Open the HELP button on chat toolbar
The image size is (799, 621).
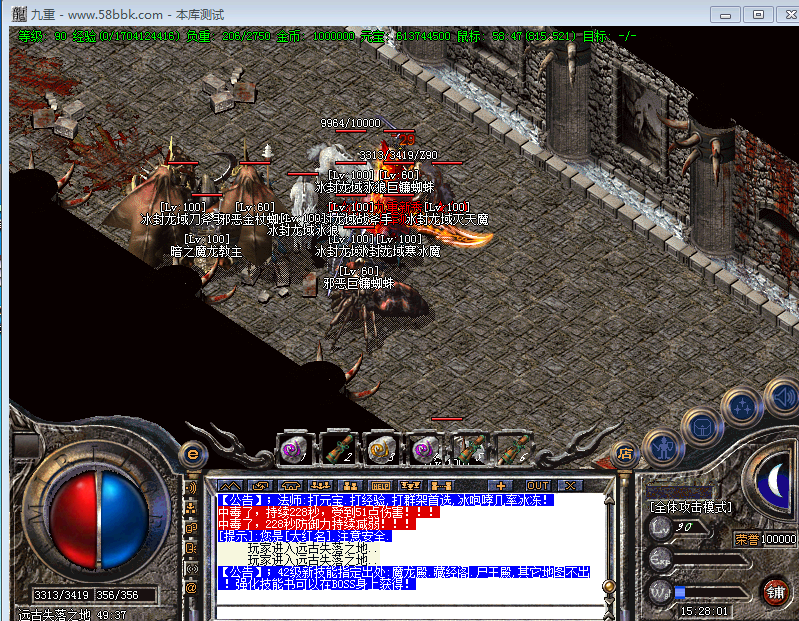(x=381, y=485)
